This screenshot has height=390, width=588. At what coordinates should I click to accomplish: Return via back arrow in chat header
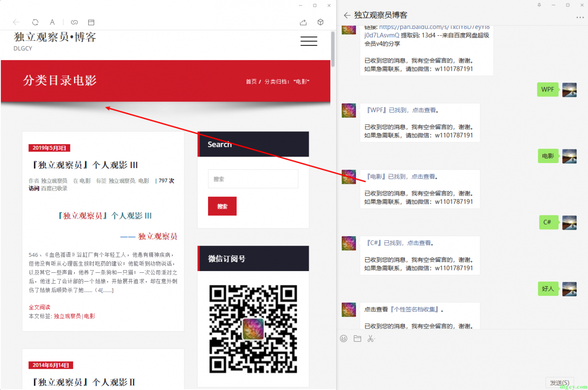347,15
